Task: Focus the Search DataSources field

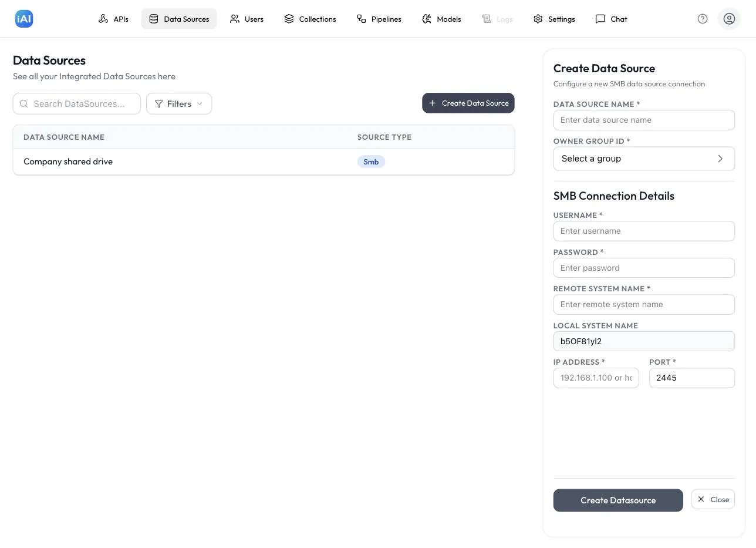Action: 77,104
